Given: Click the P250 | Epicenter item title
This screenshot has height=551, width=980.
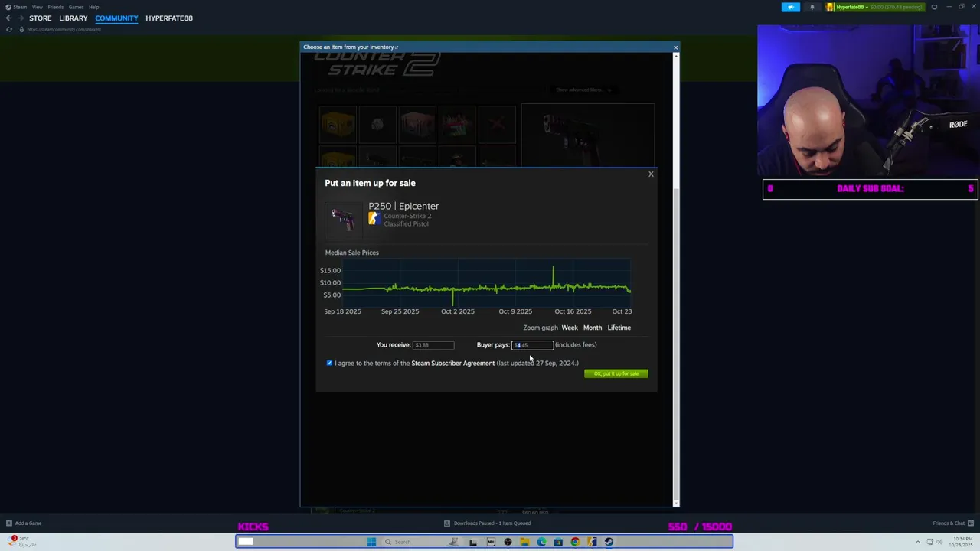Looking at the screenshot, I should pyautogui.click(x=403, y=206).
